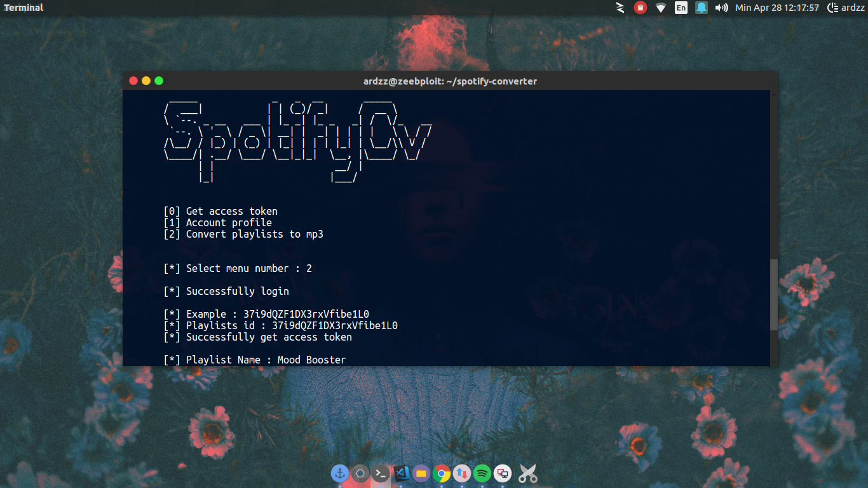Open the blue bell notifications indicator

pyautogui.click(x=702, y=8)
